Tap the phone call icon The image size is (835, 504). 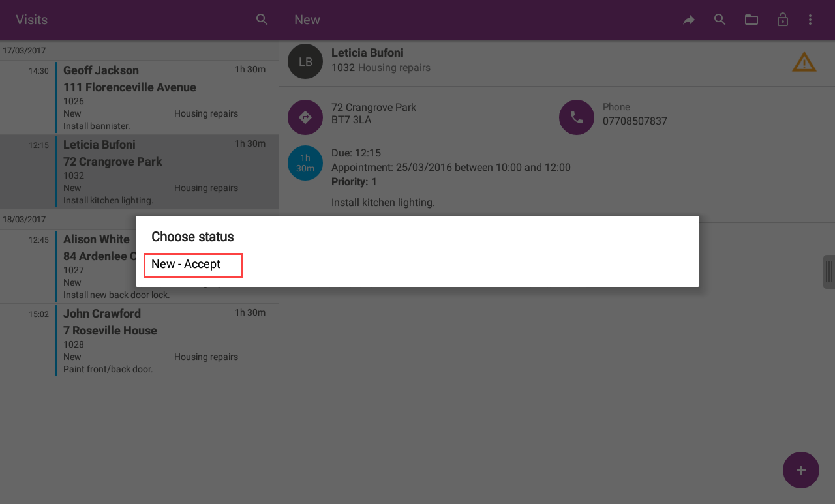(x=577, y=117)
